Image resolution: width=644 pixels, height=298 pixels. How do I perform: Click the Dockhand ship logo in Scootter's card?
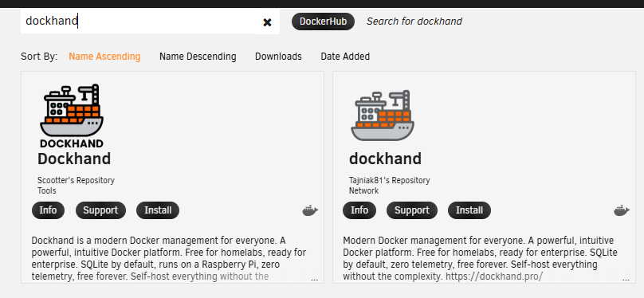[72, 116]
